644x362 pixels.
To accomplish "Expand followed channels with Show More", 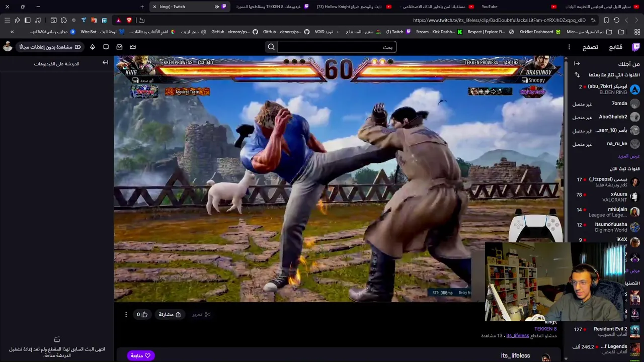I will pyautogui.click(x=629, y=156).
